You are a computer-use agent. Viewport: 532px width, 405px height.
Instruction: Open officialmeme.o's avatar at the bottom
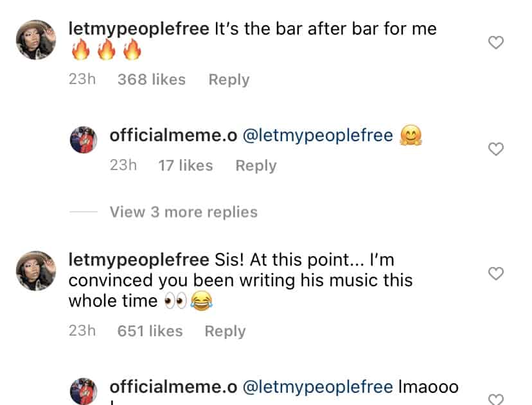click(82, 390)
